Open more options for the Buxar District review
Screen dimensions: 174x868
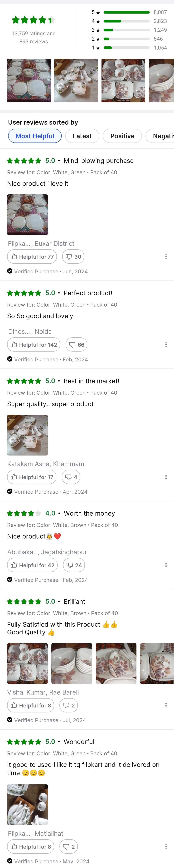[x=166, y=257]
